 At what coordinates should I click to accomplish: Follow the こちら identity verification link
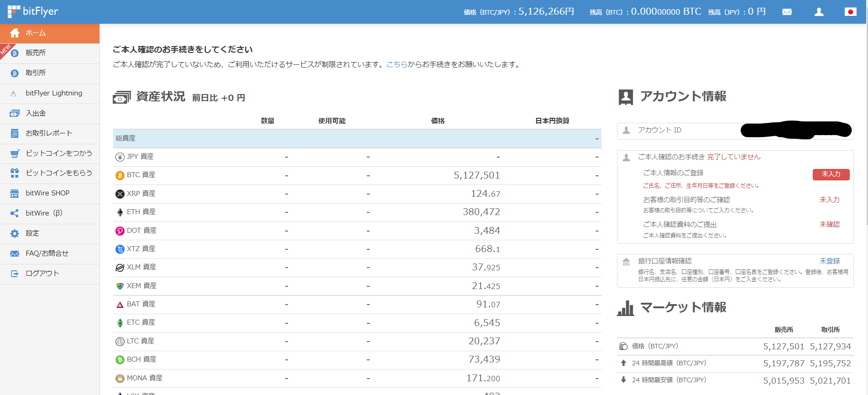[397, 64]
